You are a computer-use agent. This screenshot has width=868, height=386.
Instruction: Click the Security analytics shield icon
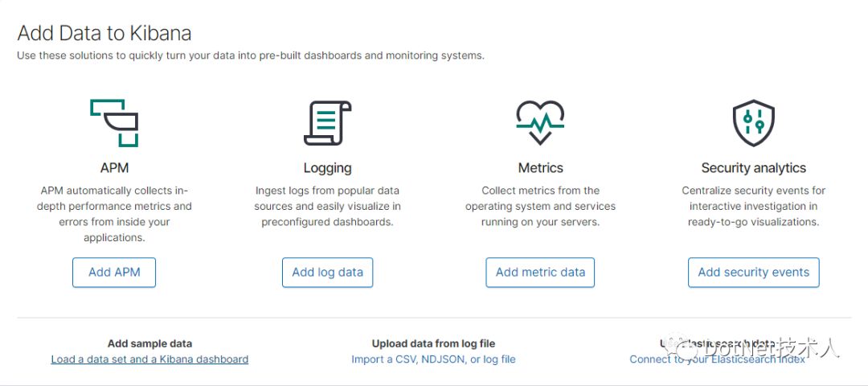pos(753,123)
